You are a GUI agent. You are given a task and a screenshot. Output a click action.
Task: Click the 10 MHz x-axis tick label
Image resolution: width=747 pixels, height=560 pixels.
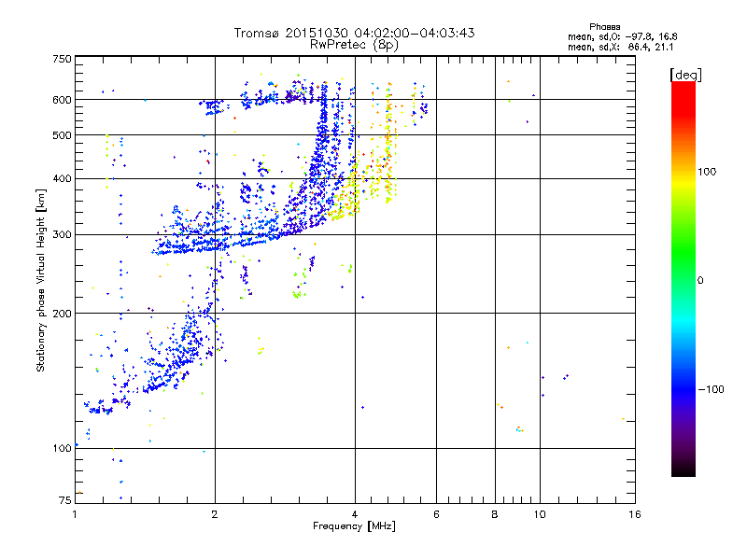540,514
